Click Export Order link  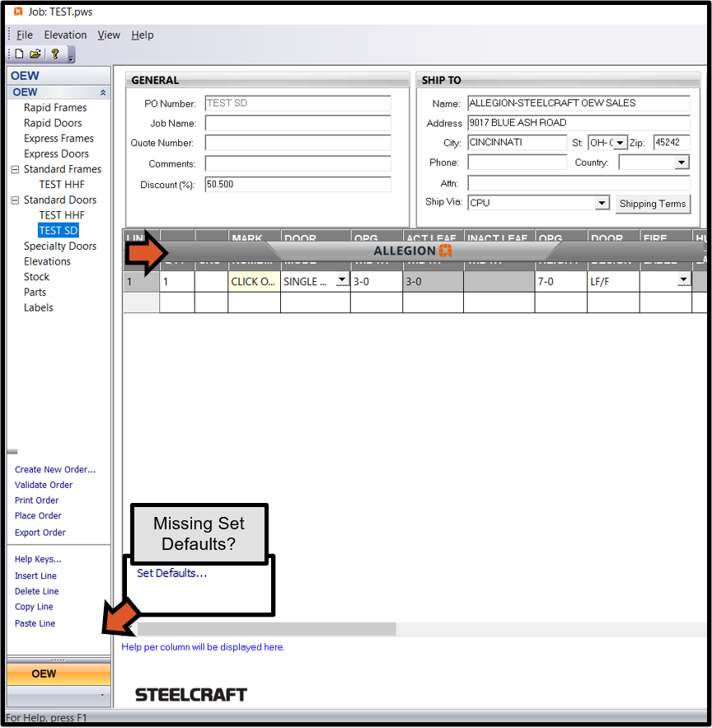[x=40, y=532]
